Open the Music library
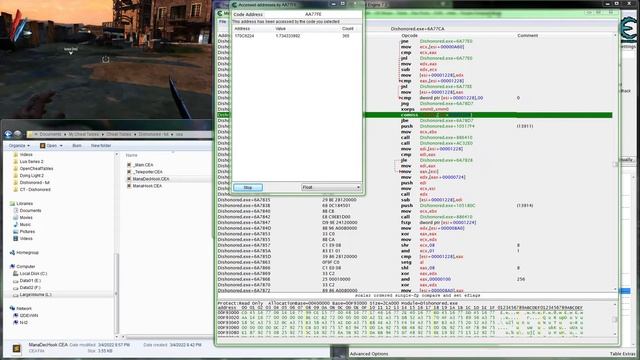640x360 pixels. 25,224
